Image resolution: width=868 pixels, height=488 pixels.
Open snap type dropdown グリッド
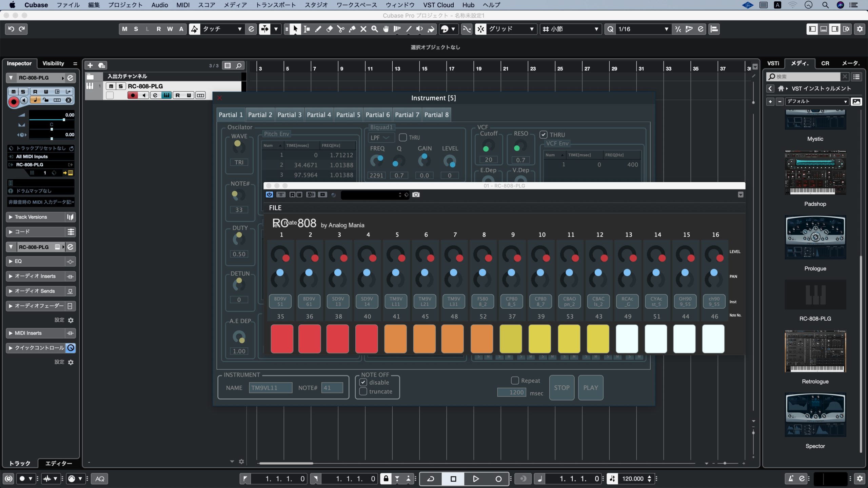[511, 29]
